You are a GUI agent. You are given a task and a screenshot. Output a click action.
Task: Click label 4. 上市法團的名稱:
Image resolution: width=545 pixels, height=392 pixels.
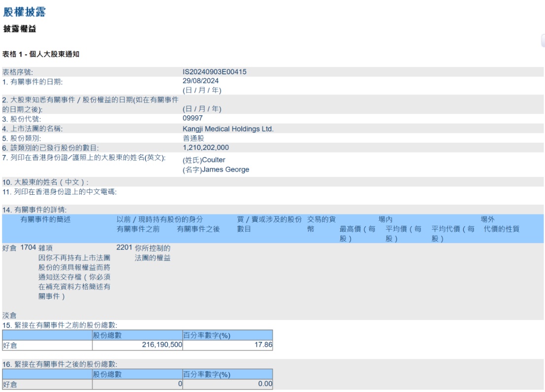tap(32, 129)
